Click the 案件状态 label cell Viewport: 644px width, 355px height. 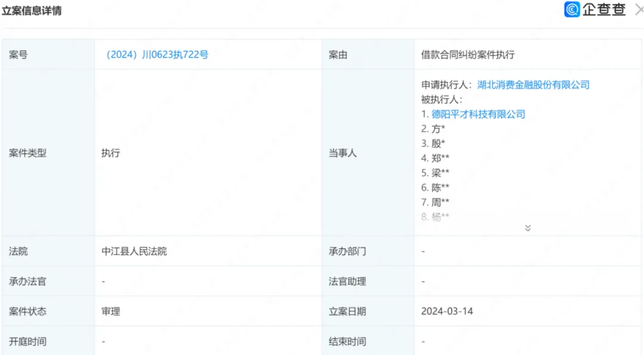(x=48, y=311)
